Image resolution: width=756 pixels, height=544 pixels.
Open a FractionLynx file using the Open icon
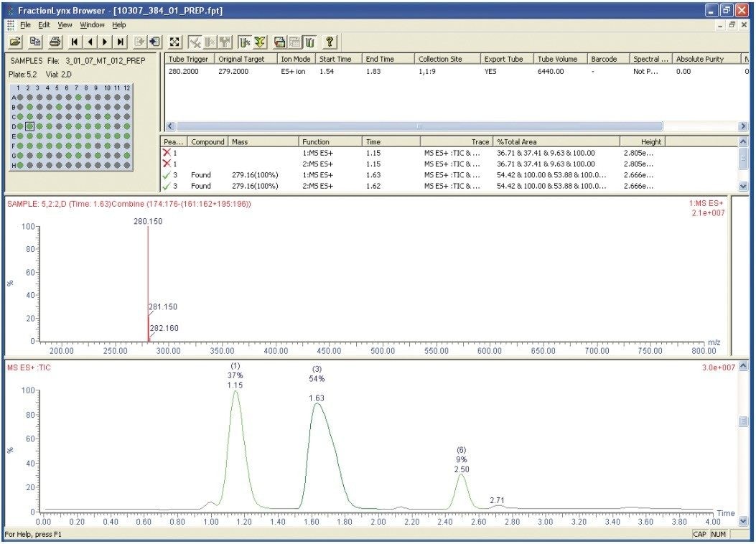(16, 41)
